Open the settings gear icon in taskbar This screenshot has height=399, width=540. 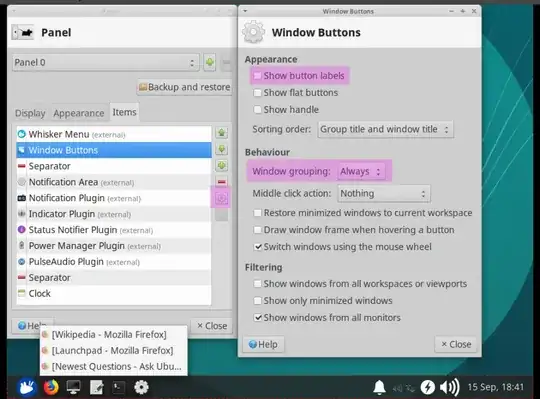(x=141, y=387)
